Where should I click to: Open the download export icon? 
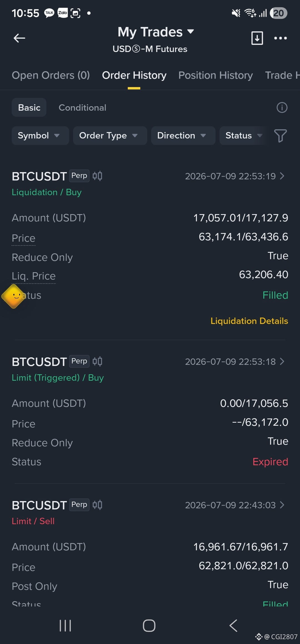257,38
